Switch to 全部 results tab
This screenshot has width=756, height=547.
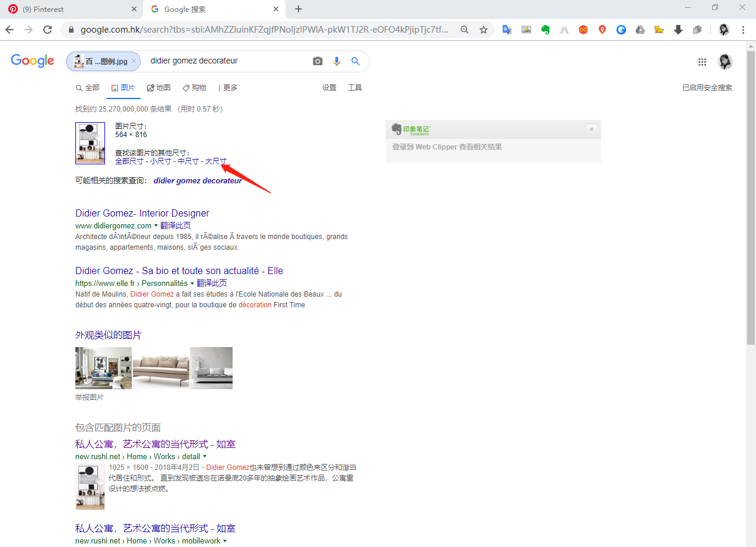[x=88, y=88]
